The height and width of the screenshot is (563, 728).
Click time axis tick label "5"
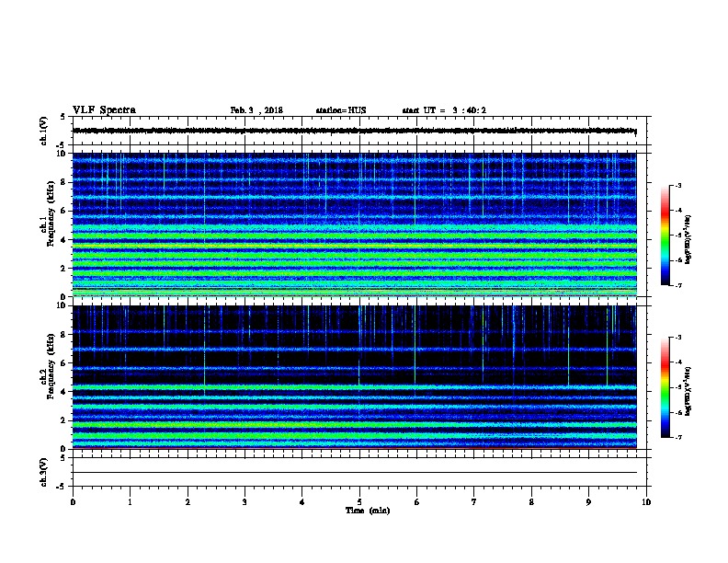click(x=359, y=502)
